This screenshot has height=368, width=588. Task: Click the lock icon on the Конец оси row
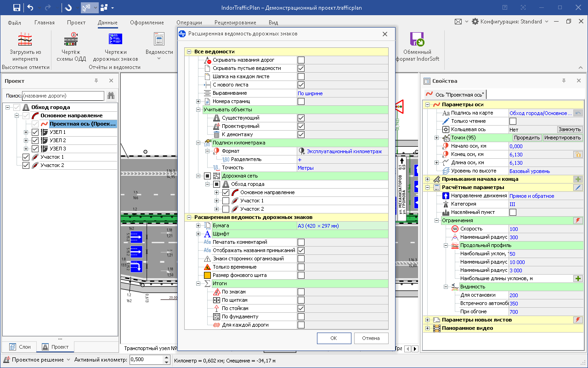click(578, 154)
